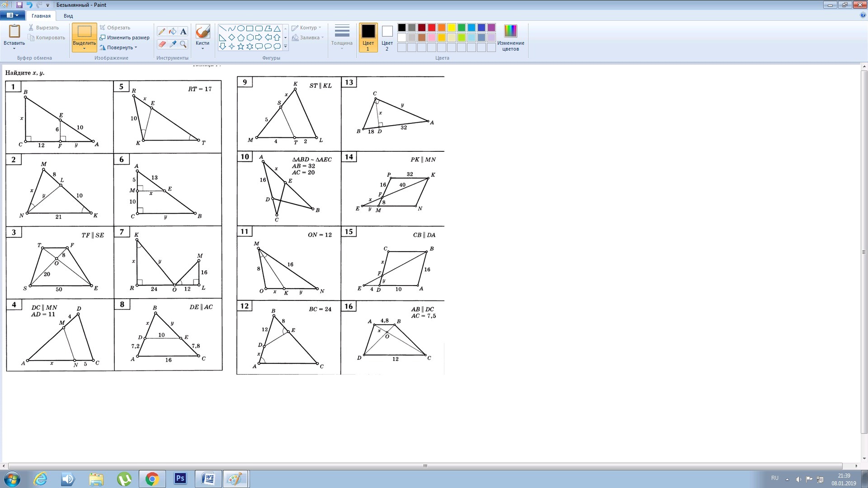Select the Magnifier tool
The image size is (868, 488).
183,44
